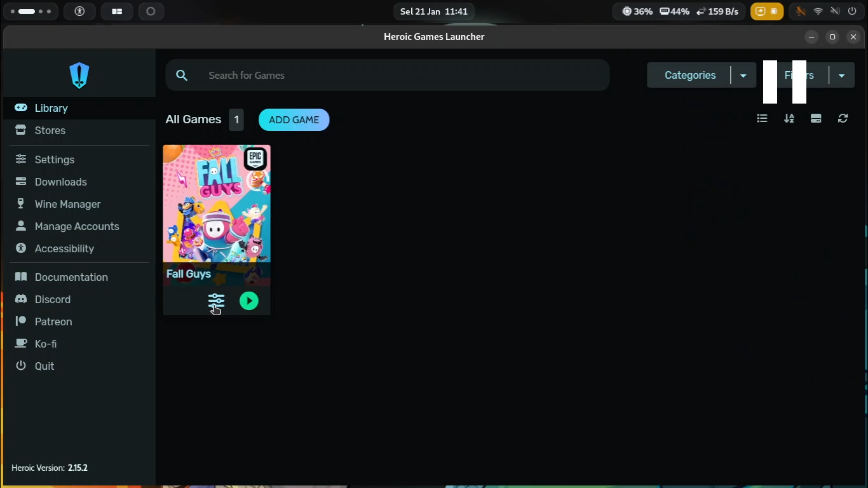Click the window tiling icon in top bar
Image resolution: width=868 pixels, height=488 pixels.
pyautogui.click(x=117, y=11)
